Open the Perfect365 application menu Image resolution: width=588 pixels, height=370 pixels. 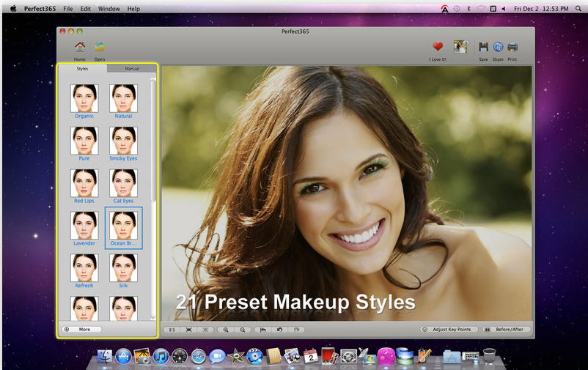tap(40, 9)
